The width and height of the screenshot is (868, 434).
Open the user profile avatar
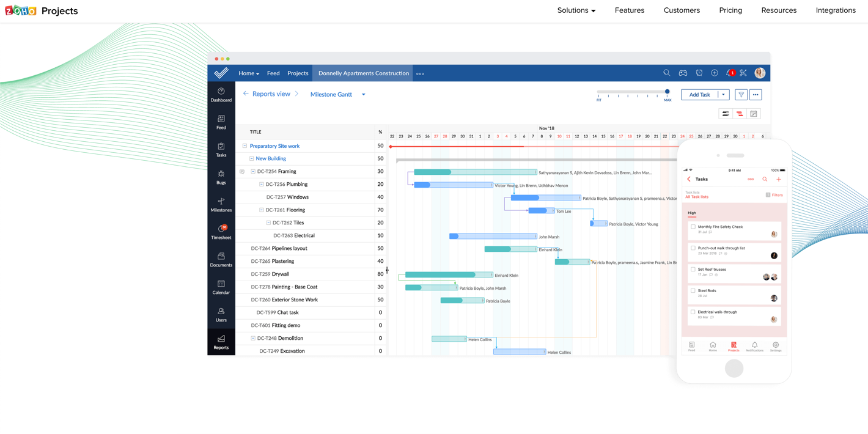click(760, 73)
